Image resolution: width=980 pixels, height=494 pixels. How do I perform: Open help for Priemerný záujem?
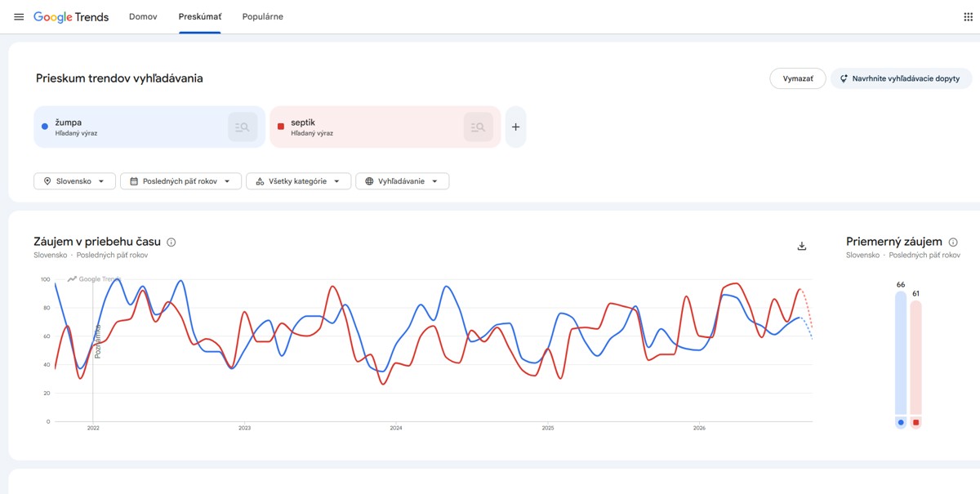953,242
